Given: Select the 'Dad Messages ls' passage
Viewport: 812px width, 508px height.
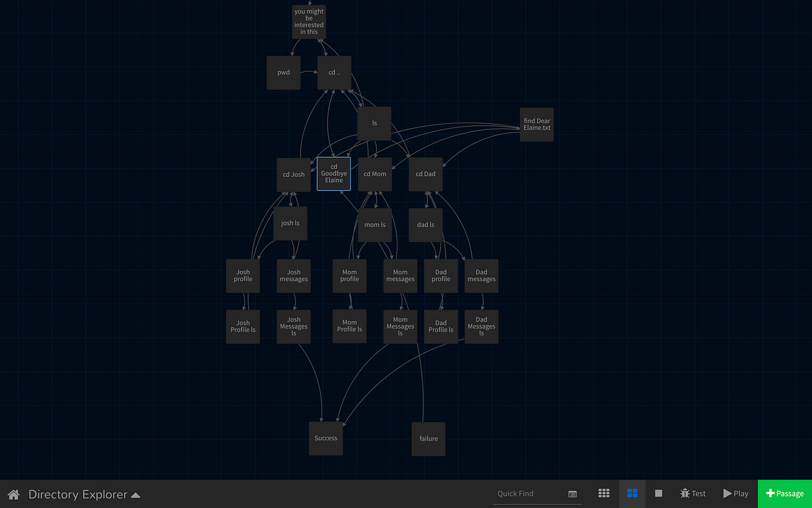Looking at the screenshot, I should 481,326.
